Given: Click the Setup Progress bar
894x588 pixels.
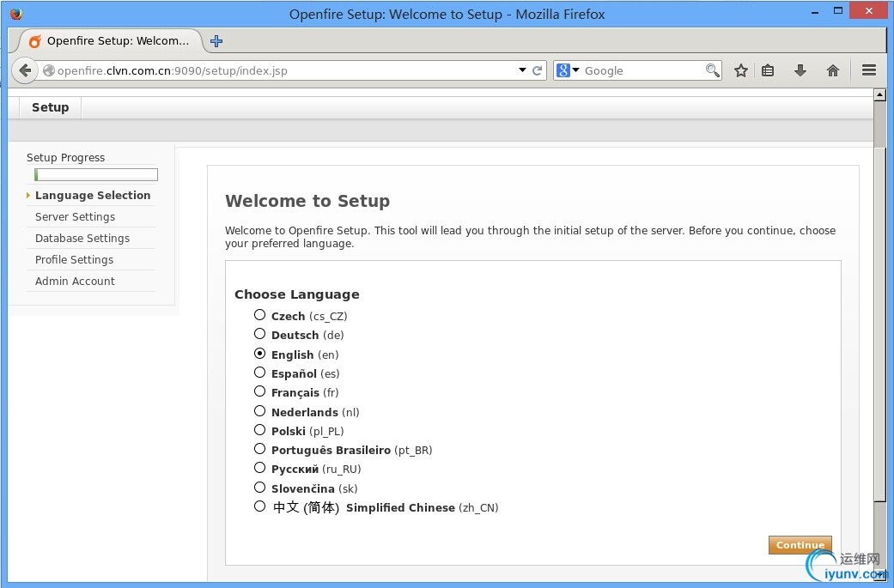Looking at the screenshot, I should 96,175.
